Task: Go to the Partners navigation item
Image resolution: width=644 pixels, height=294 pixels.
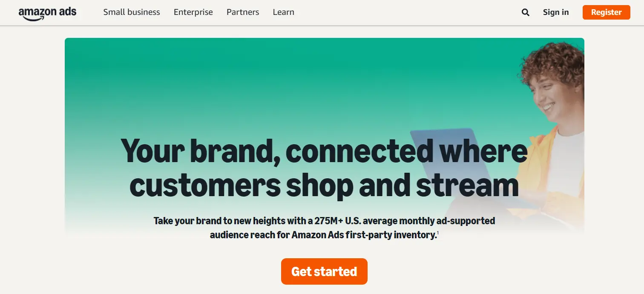Action: [x=243, y=12]
